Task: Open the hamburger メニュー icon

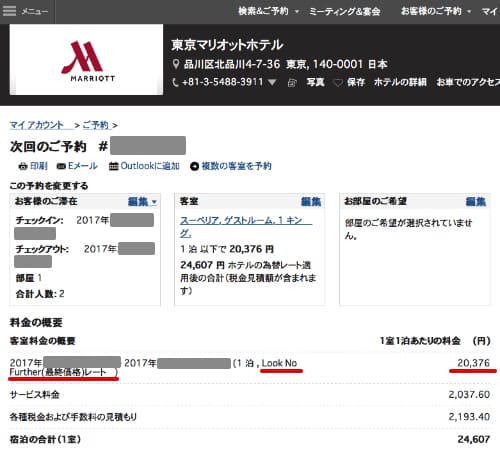Action: click(9, 11)
